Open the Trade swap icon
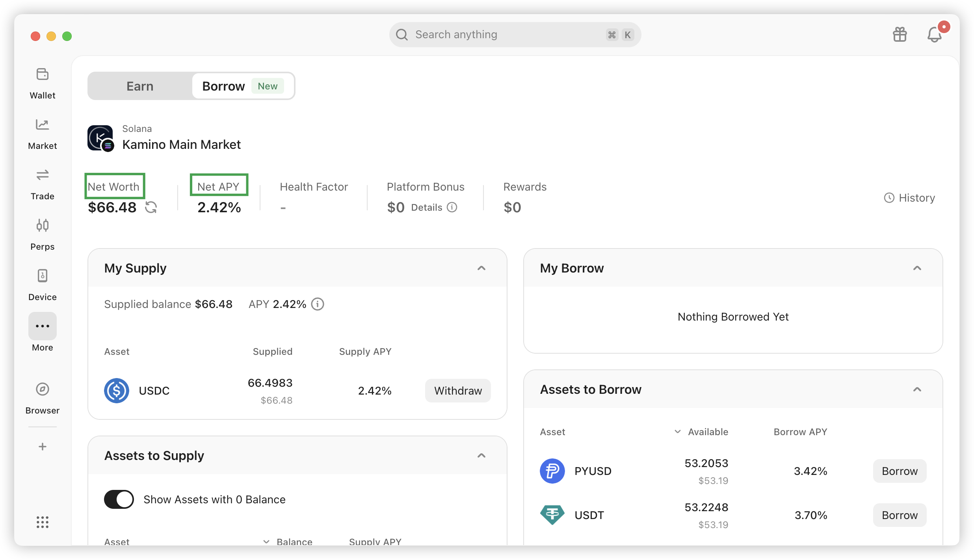This screenshot has height=560, width=974. (43, 175)
